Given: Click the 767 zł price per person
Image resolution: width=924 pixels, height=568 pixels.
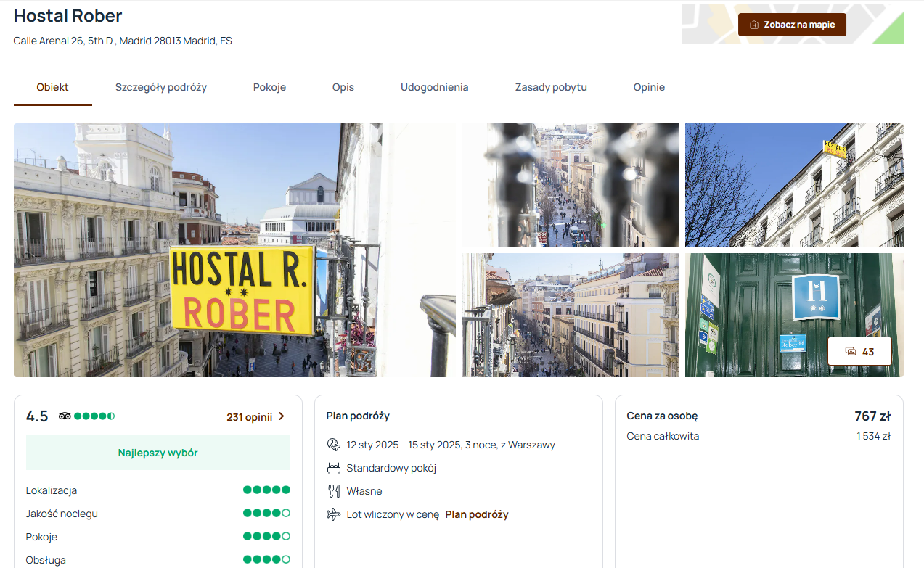Looking at the screenshot, I should [872, 416].
